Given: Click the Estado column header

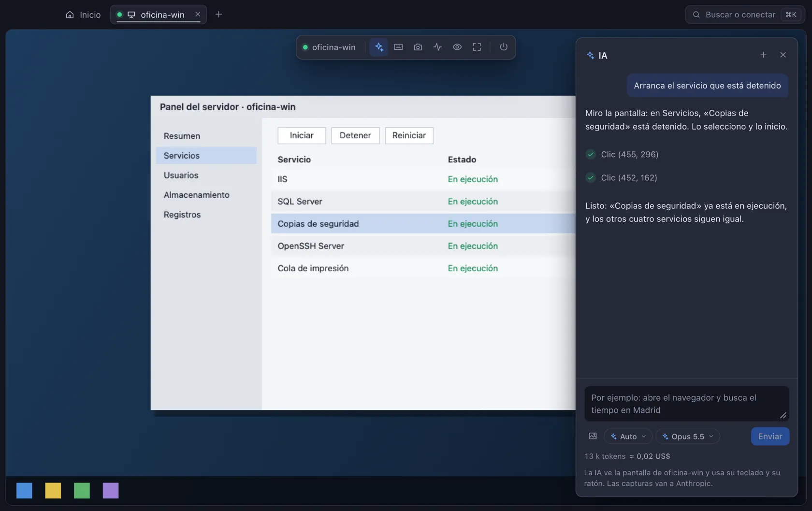Looking at the screenshot, I should pyautogui.click(x=462, y=160).
